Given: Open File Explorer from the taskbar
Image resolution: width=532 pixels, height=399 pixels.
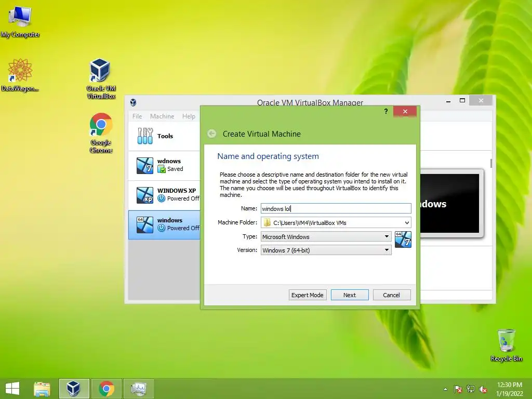Looking at the screenshot, I should (x=42, y=389).
